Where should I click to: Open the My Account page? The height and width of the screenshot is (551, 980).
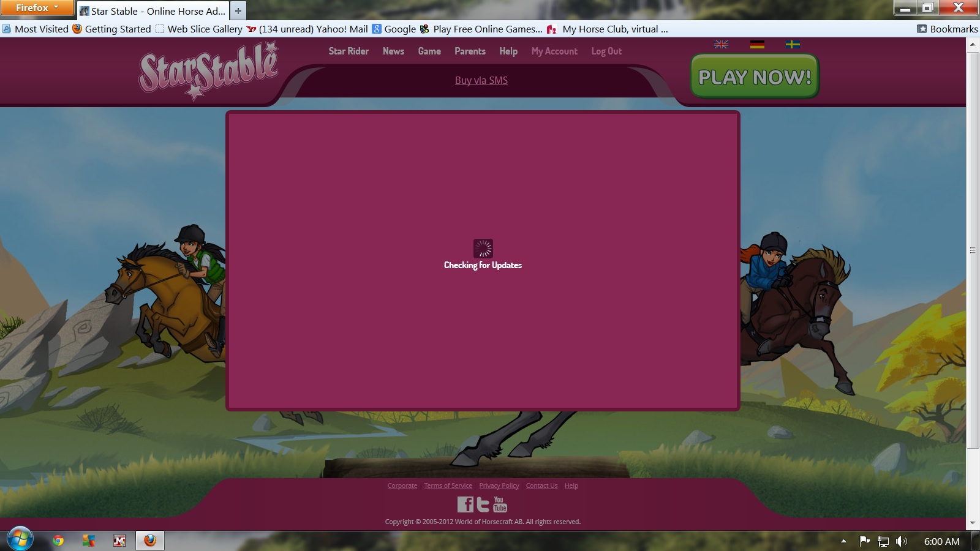coord(554,51)
